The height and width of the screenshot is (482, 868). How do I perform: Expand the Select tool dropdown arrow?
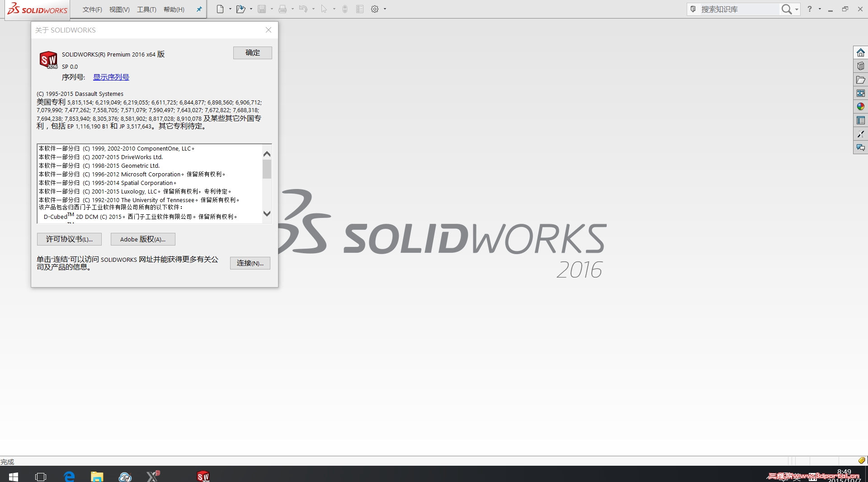334,9
